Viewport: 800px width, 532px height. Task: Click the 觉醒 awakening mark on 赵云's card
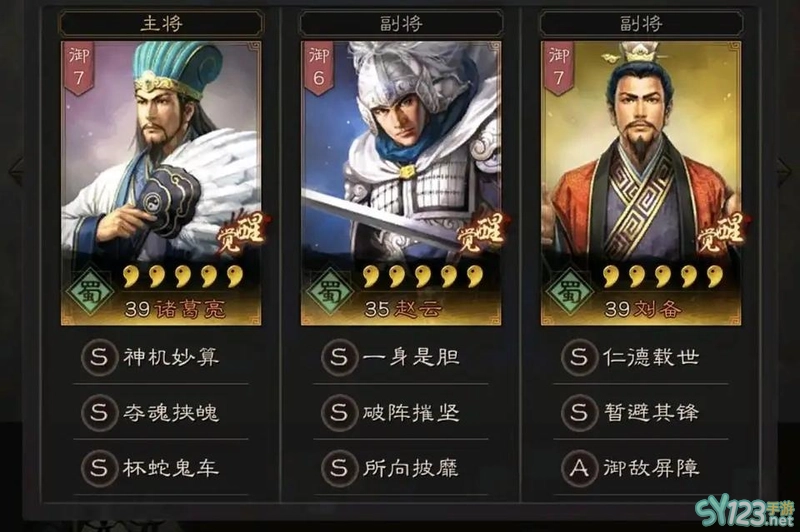(481, 233)
